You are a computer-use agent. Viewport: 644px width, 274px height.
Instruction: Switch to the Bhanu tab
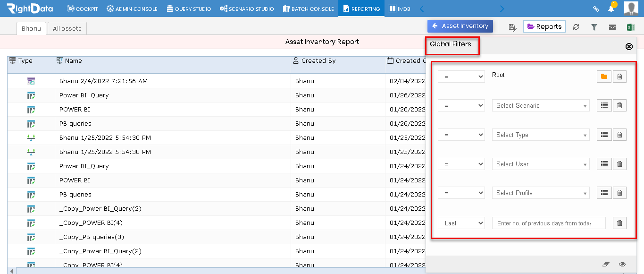coord(31,28)
